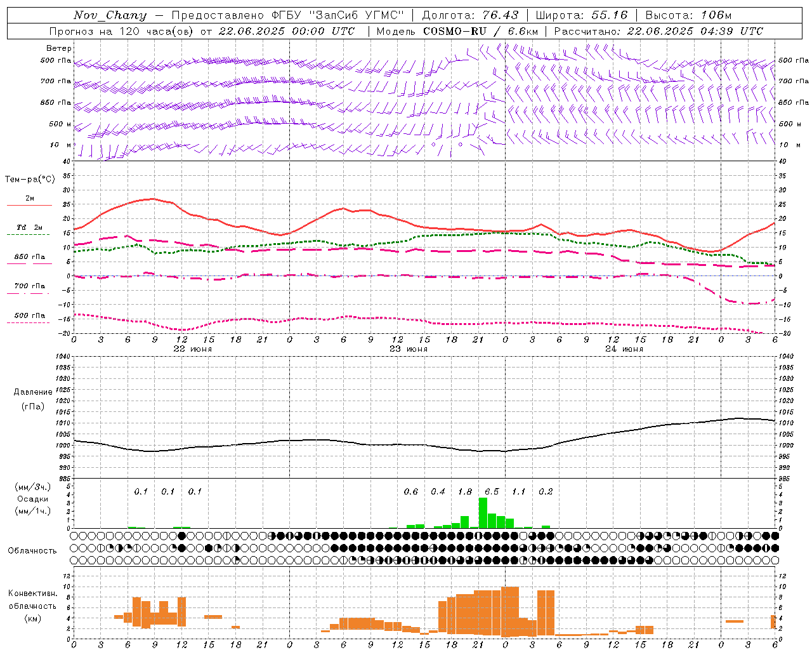This screenshot has height=650, width=812.
Task: Click the "500 гПа" temperature legend label
Action: [30, 315]
